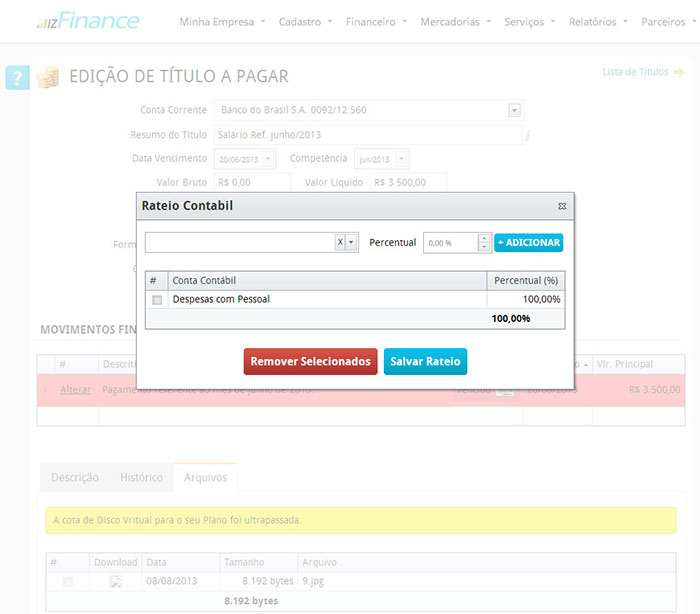Click the Percentual input field
This screenshot has width=700, height=614.
pos(449,243)
